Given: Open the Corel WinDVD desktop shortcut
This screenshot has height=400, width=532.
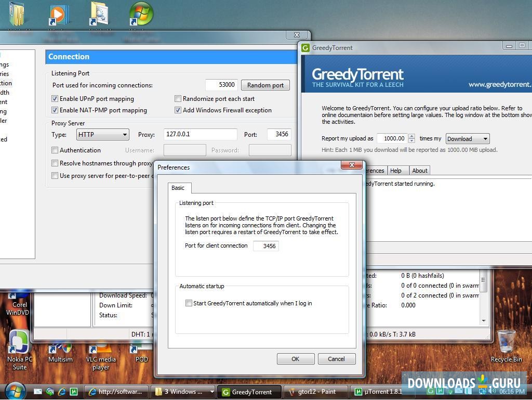Looking at the screenshot, I should 18,304.
